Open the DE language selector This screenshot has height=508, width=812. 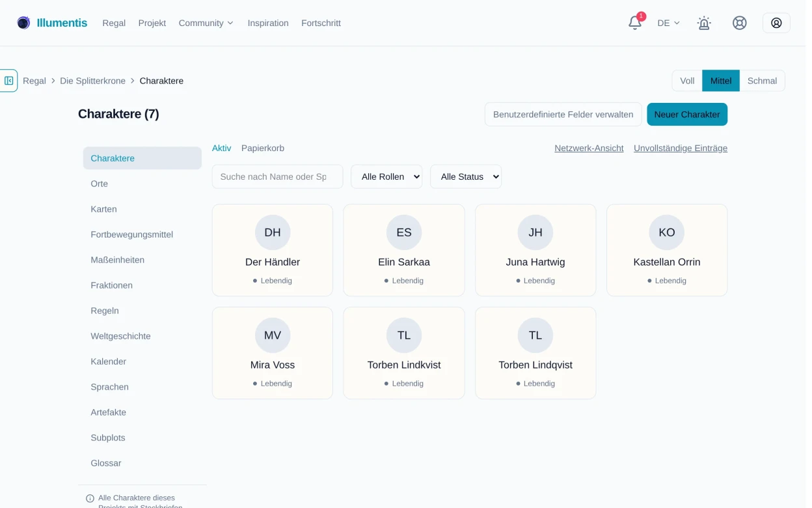pos(668,23)
